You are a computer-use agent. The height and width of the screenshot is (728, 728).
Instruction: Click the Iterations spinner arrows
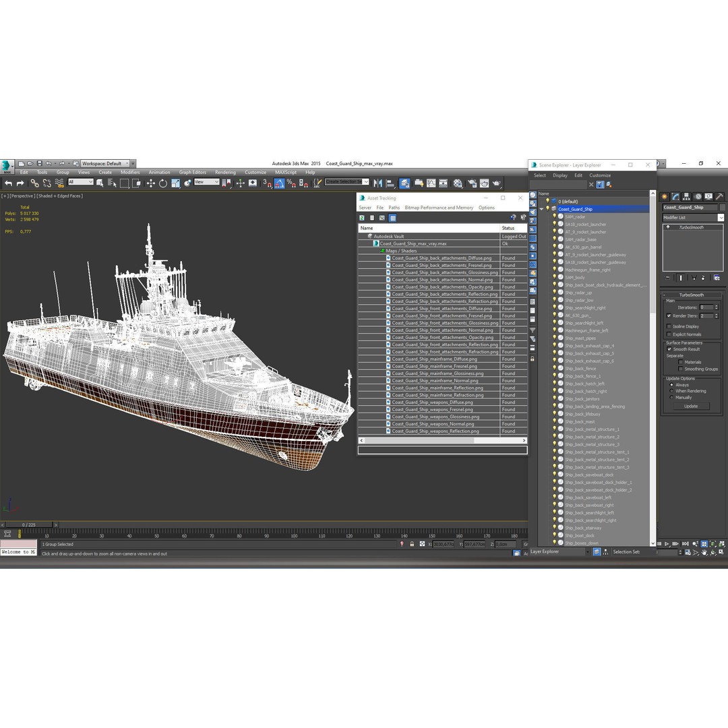(x=717, y=307)
